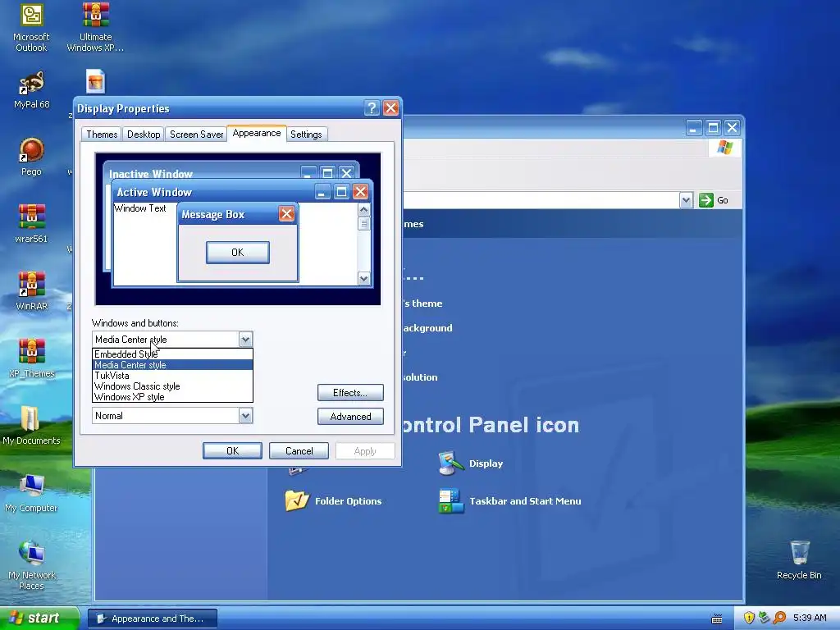Choose Windows Classic style option
This screenshot has height=630, width=840.
coord(172,386)
